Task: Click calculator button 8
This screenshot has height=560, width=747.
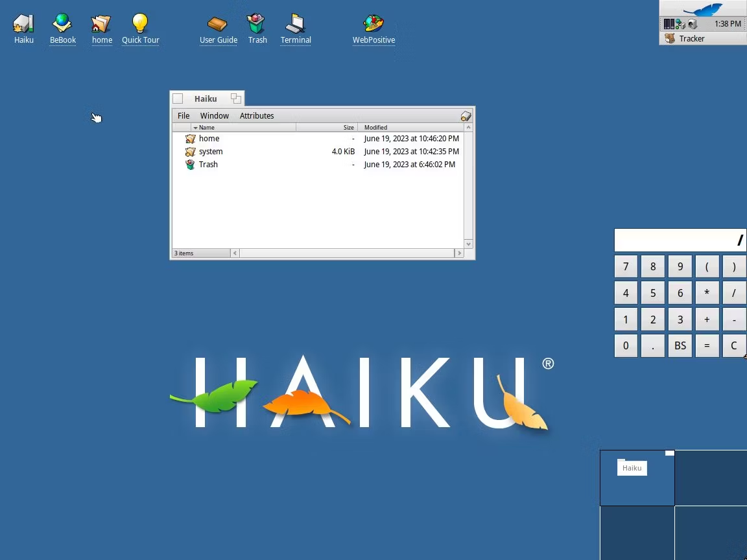Action: (x=653, y=266)
